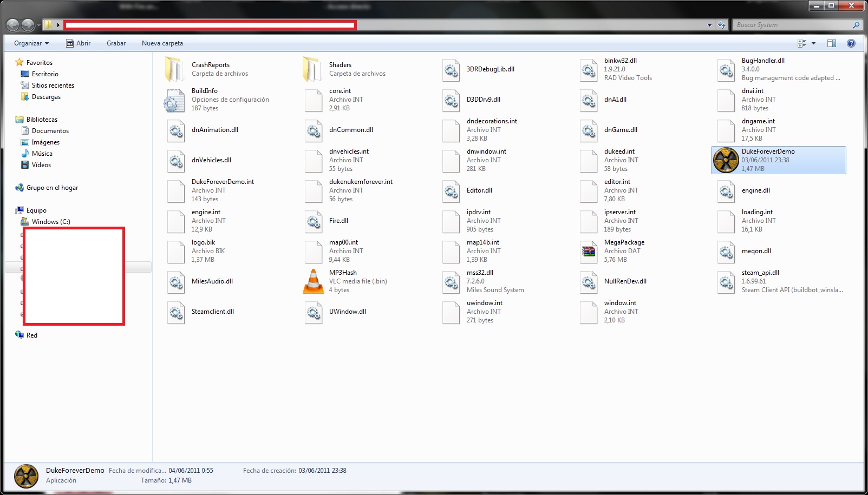Image resolution: width=868 pixels, height=495 pixels.
Task: Go forward with the Forward arrow
Action: click(28, 25)
